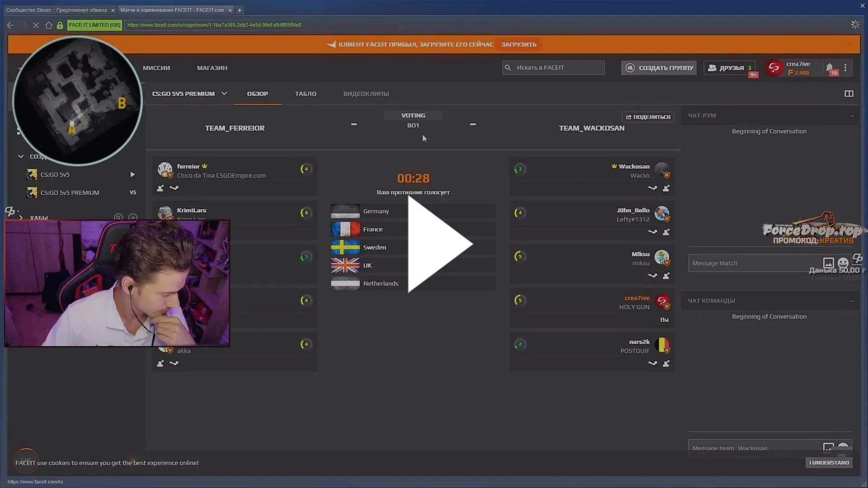This screenshot has height=488, width=868.
Task: Expand the CS:GO 5v5 tree item
Action: coord(132,174)
